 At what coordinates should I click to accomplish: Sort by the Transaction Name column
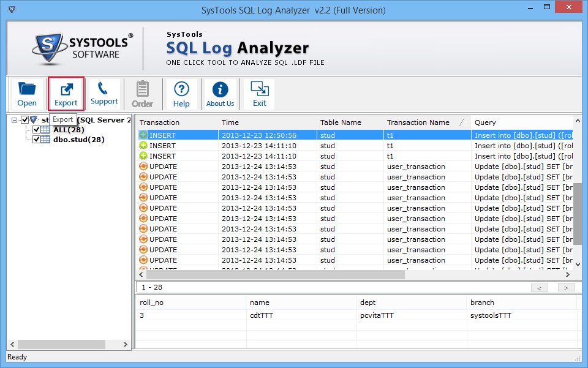point(417,122)
